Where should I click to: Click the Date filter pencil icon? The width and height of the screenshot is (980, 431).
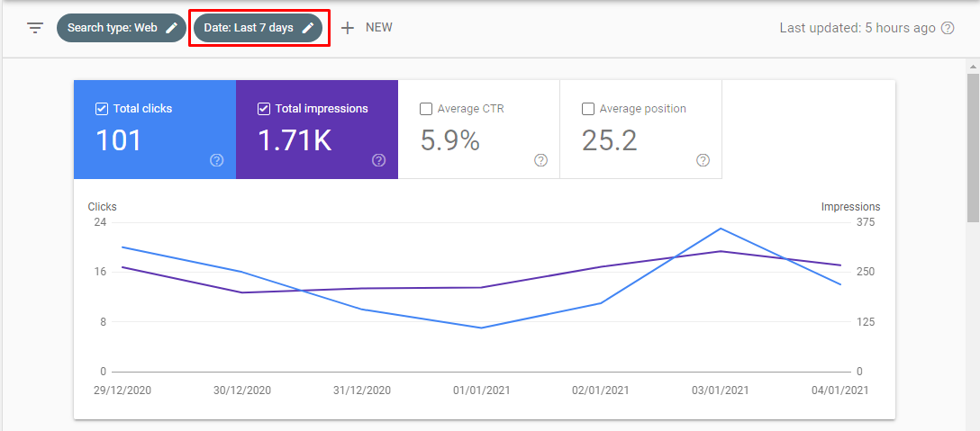308,28
